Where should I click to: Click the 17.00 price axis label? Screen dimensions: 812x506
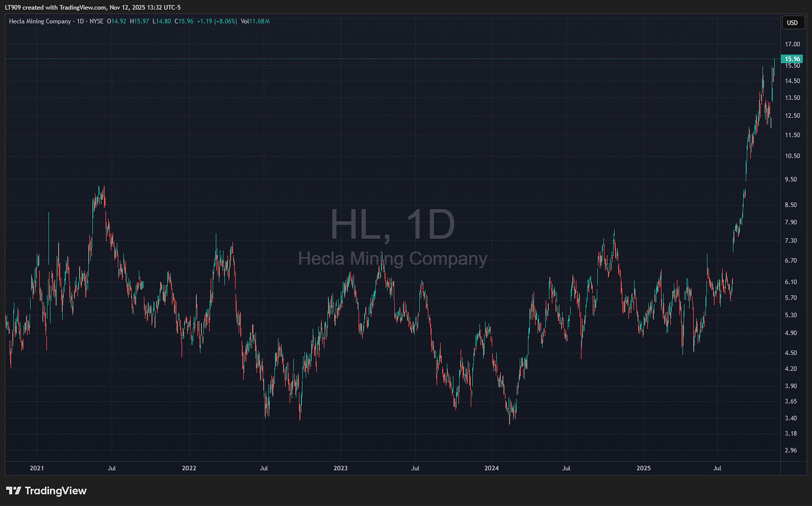(792, 44)
